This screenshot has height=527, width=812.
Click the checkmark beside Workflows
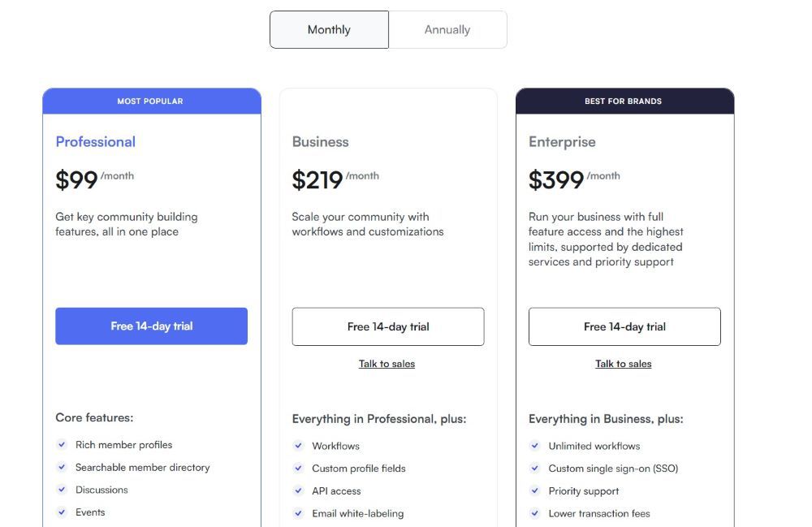click(x=298, y=445)
